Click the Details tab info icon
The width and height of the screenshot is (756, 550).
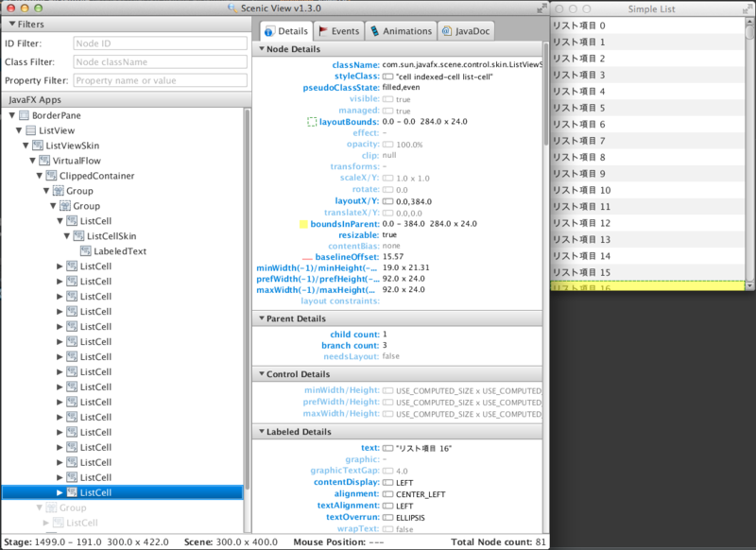coord(269,31)
